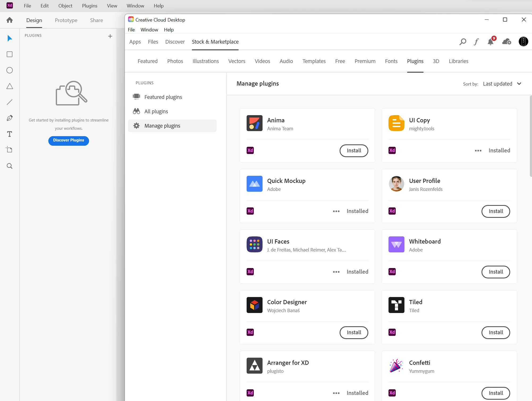Click the plugin list vertical scrollbar

(x=530, y=136)
